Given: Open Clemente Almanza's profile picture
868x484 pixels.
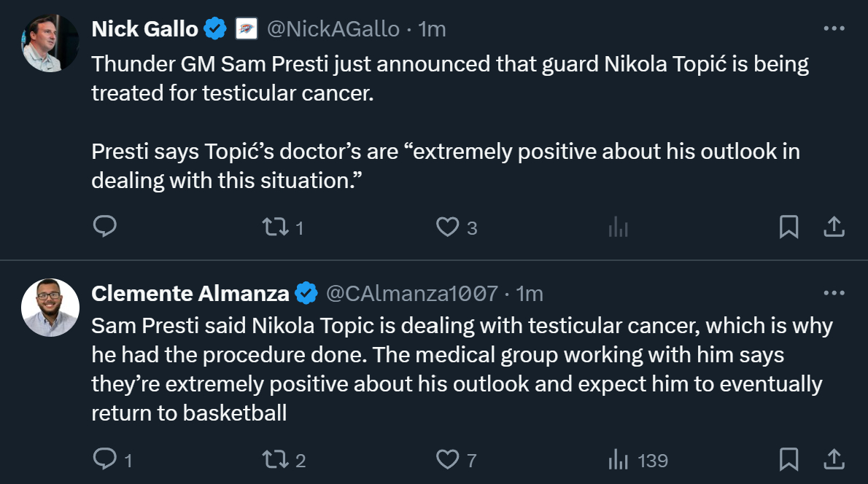Looking at the screenshot, I should [50, 307].
